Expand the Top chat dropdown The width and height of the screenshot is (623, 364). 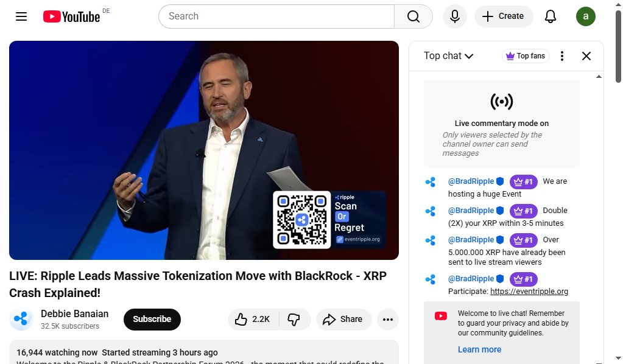click(x=449, y=56)
